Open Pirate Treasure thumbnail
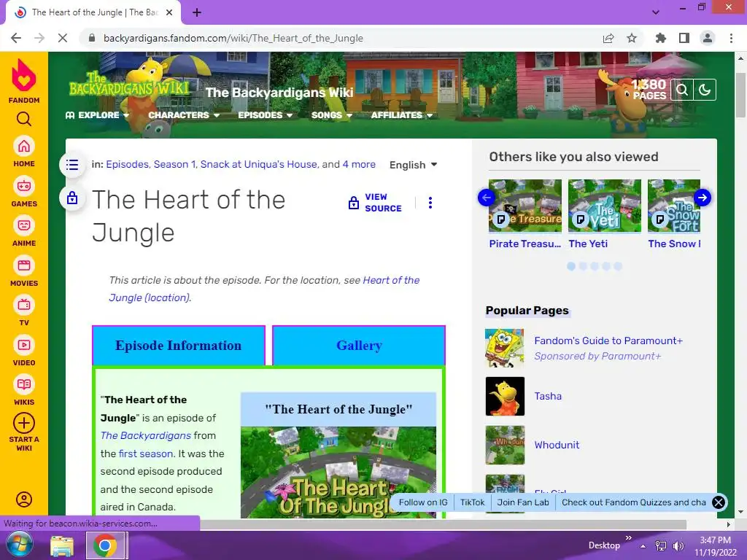This screenshot has height=560, width=747. click(525, 206)
